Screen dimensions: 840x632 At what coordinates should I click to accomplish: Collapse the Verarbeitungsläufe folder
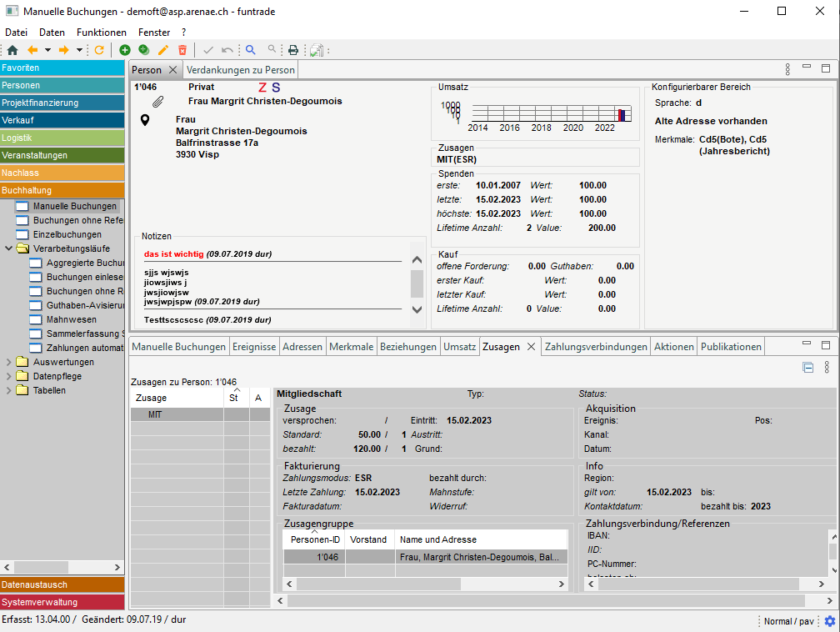pyautogui.click(x=9, y=248)
